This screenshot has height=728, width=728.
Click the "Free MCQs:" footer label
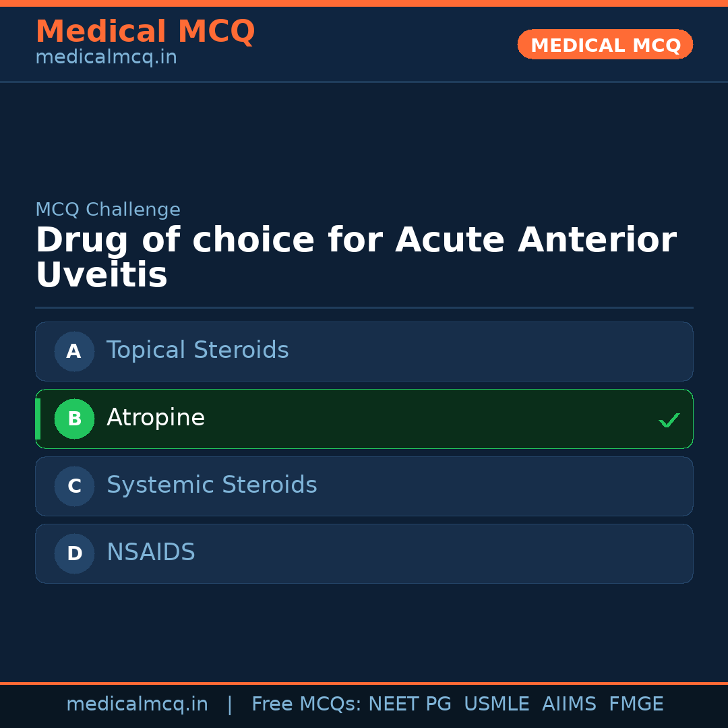pos(307,704)
